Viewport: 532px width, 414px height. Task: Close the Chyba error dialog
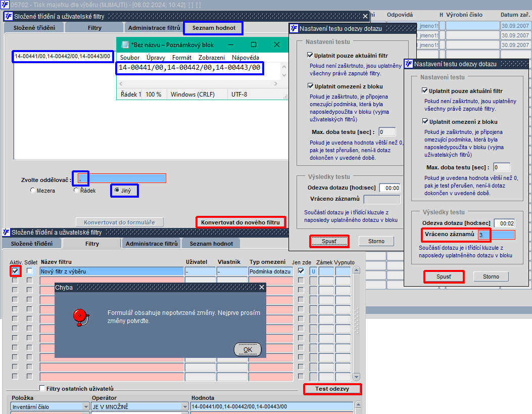click(x=262, y=288)
